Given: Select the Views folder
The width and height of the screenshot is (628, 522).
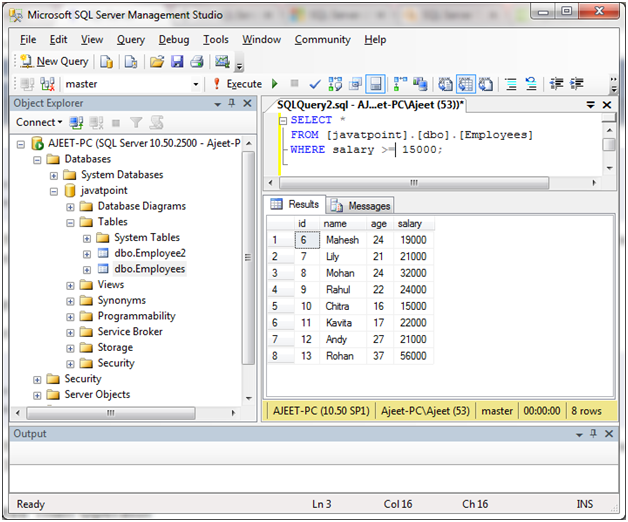Looking at the screenshot, I should [x=111, y=284].
